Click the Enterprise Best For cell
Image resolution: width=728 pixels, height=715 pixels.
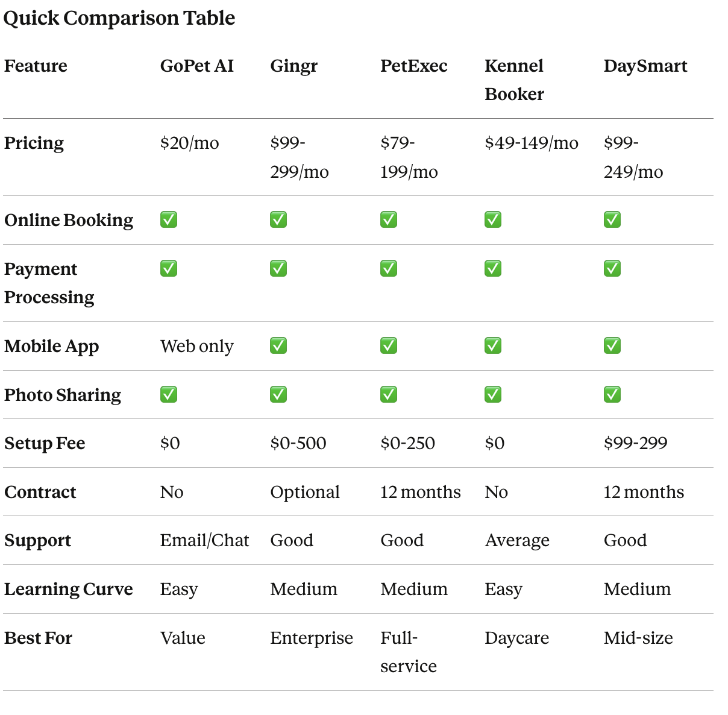[x=311, y=638]
